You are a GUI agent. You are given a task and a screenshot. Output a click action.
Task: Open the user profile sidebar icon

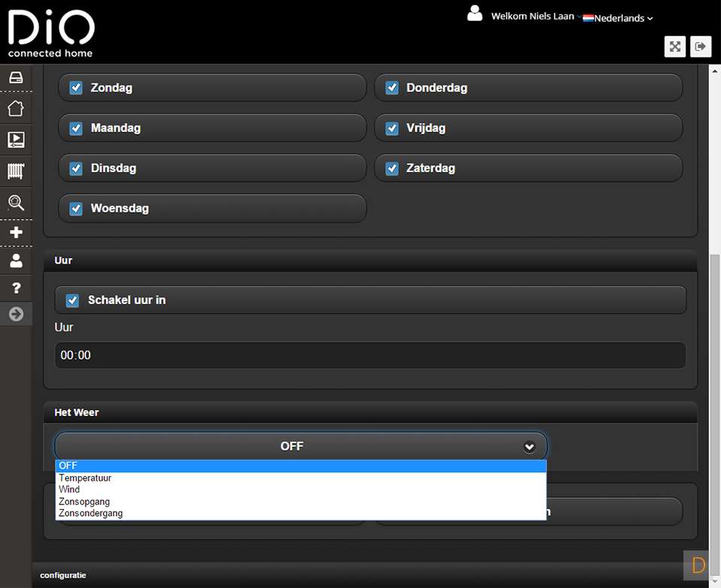point(16,261)
